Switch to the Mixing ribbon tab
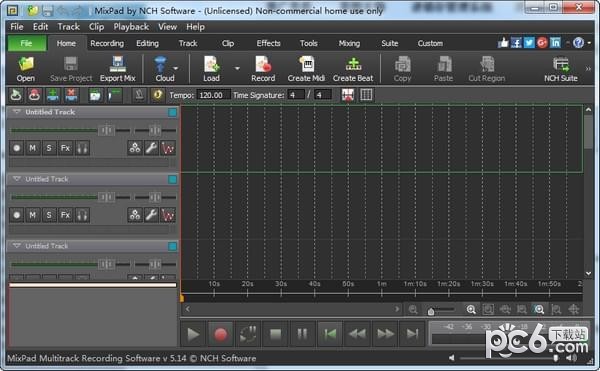 click(x=349, y=43)
